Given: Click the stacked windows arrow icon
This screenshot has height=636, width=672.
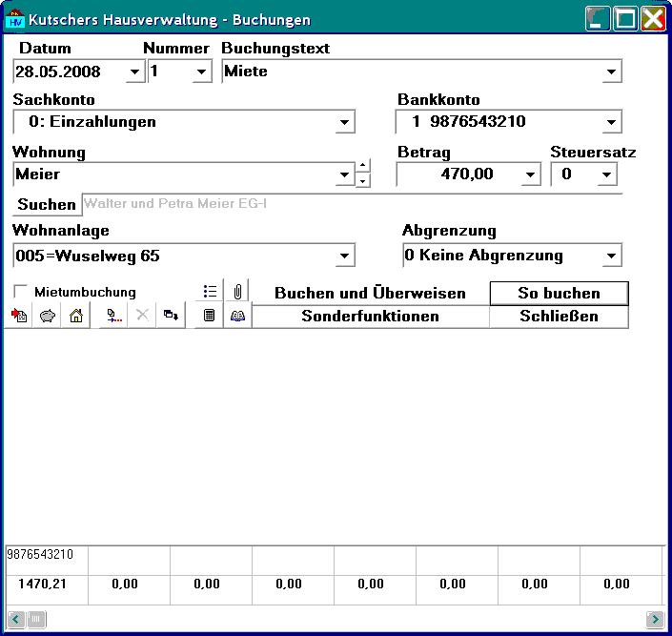Looking at the screenshot, I should pyautogui.click(x=171, y=316).
